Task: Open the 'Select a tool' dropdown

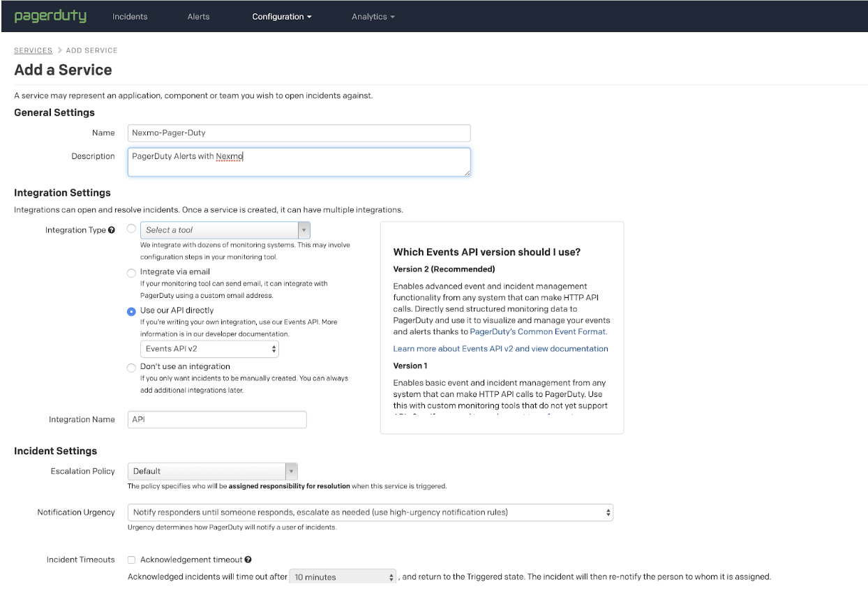Action: 225,230
